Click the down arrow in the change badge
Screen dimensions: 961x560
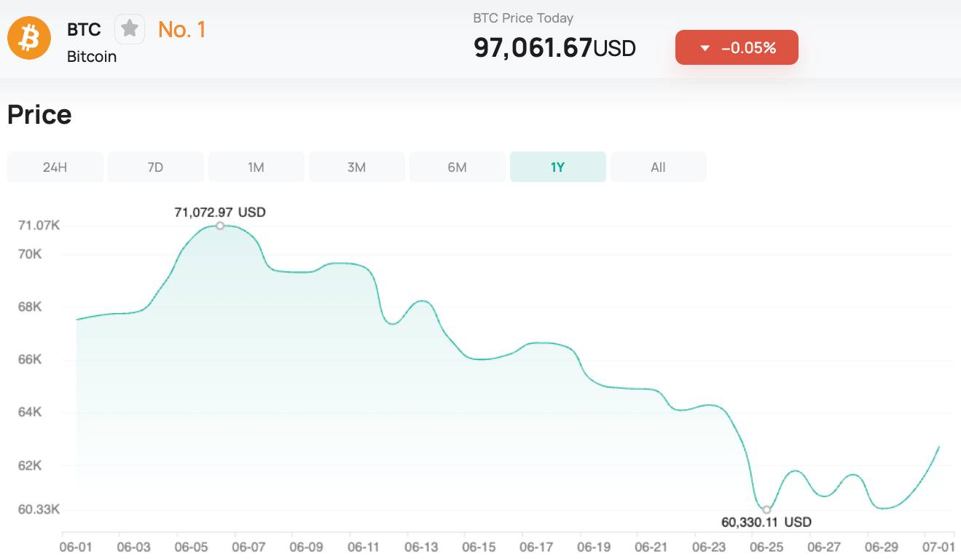click(x=704, y=48)
